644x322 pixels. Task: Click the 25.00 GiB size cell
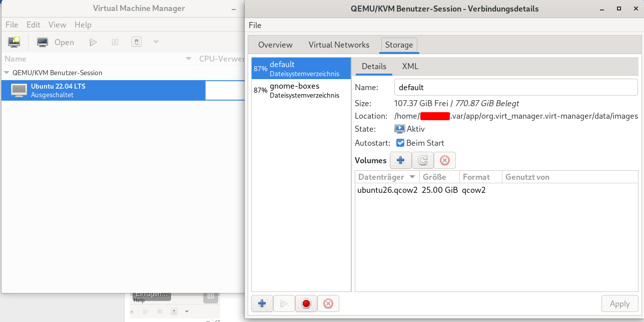(x=439, y=190)
